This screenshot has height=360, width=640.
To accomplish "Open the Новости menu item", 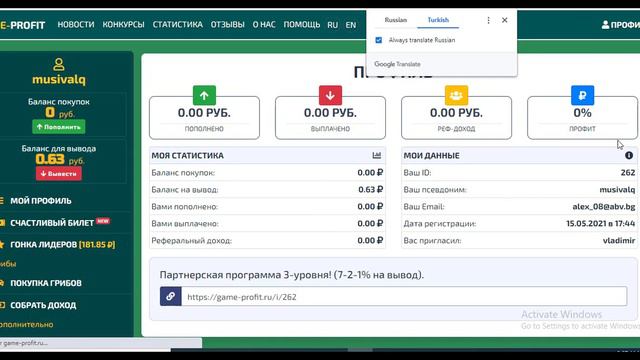I will pos(76,24).
